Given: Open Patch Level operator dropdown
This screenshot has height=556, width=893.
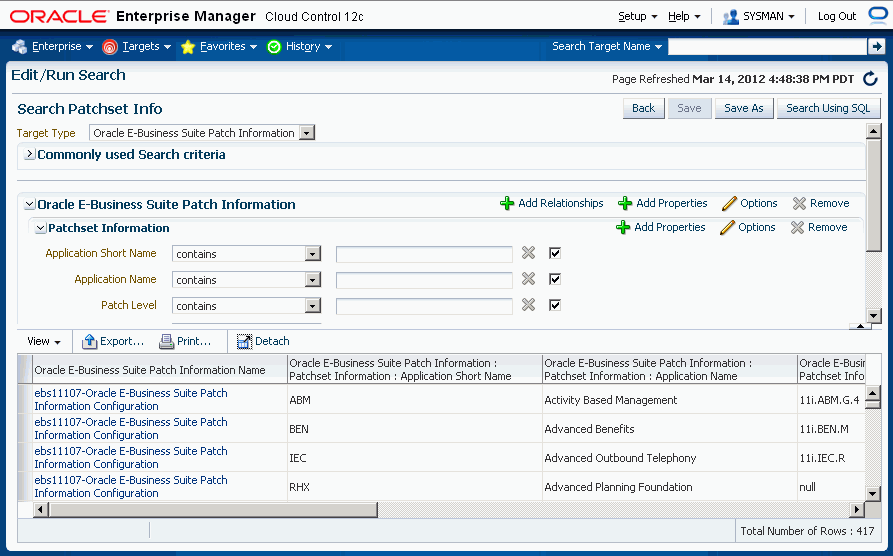Looking at the screenshot, I should coord(312,306).
